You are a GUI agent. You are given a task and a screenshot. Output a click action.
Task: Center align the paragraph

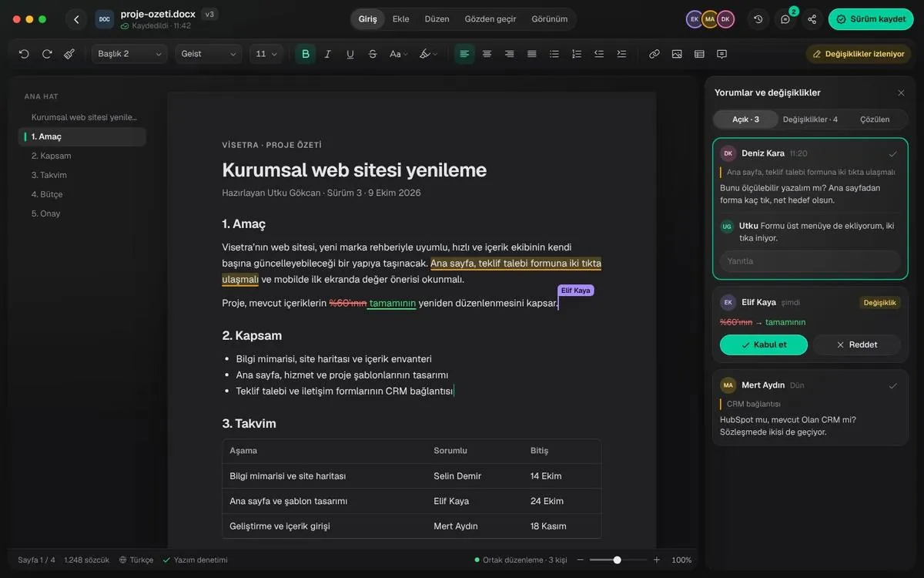(487, 54)
